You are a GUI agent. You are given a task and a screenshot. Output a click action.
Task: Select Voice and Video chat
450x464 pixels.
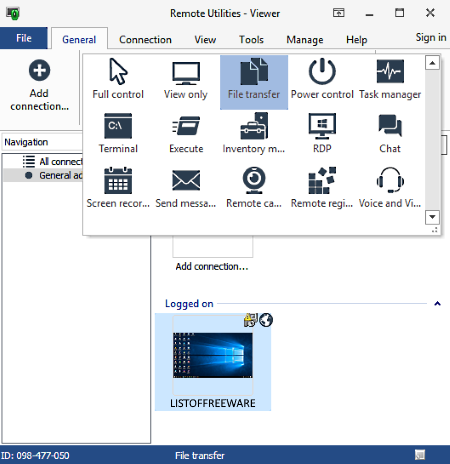click(x=390, y=188)
